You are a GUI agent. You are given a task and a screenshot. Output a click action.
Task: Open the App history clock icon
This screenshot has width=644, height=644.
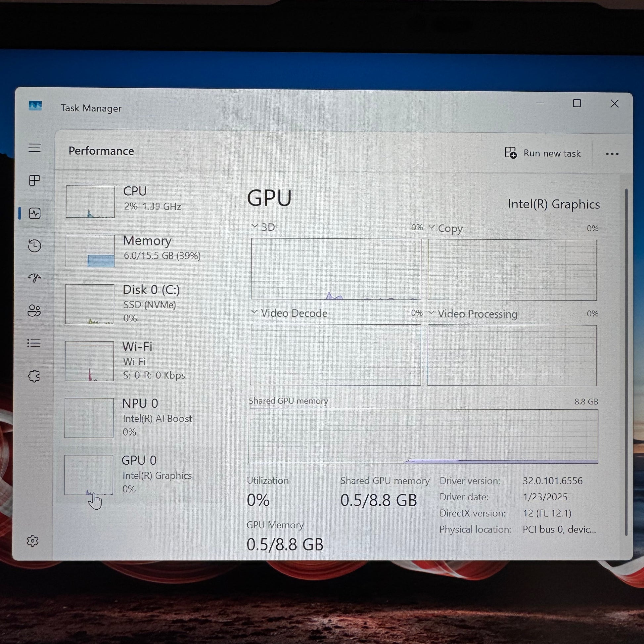34,246
